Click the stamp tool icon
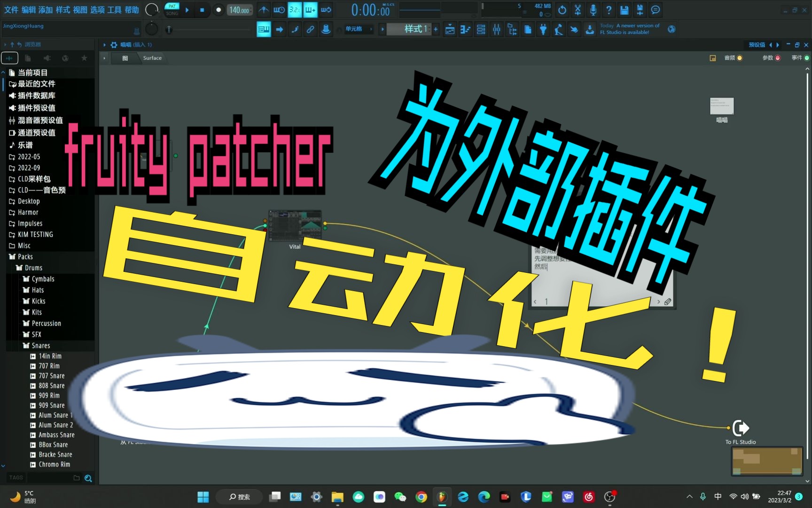The image size is (812, 508). [326, 29]
